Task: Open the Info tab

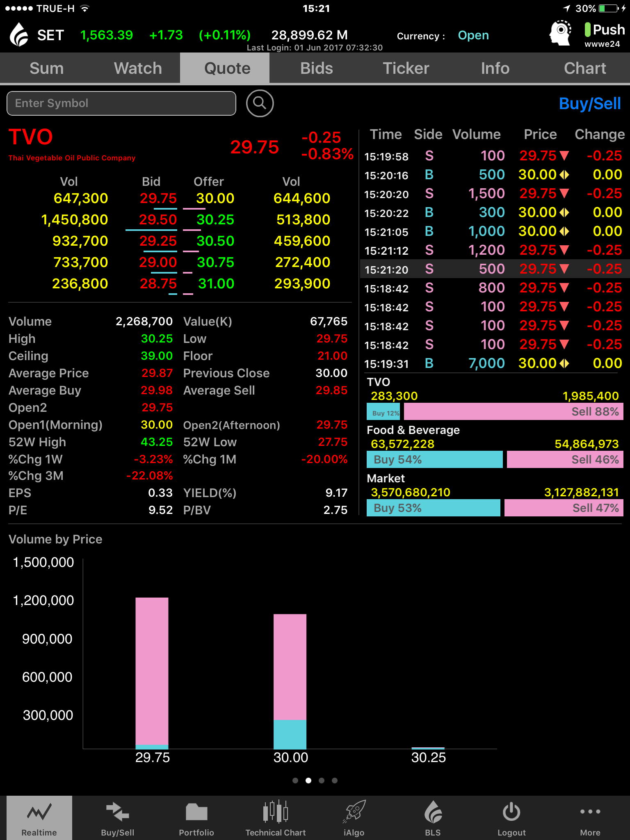Action: pos(495,68)
